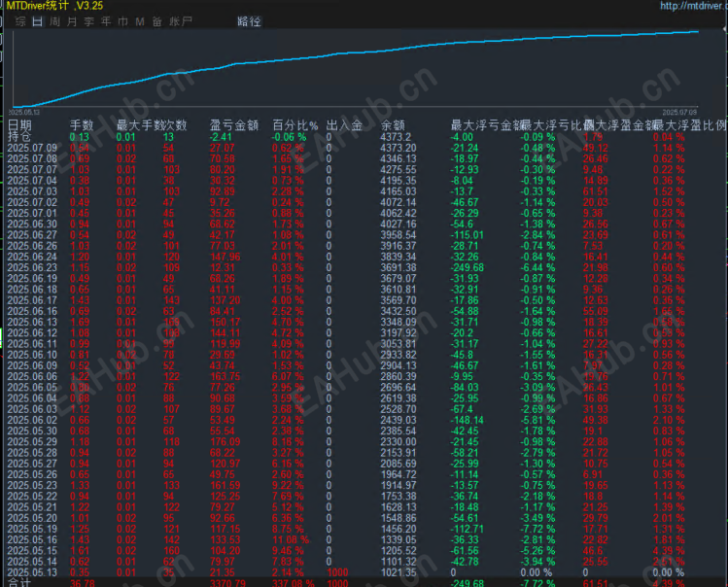Select the 2025.05.16 date row
728x587 pixels.
pos(32,539)
